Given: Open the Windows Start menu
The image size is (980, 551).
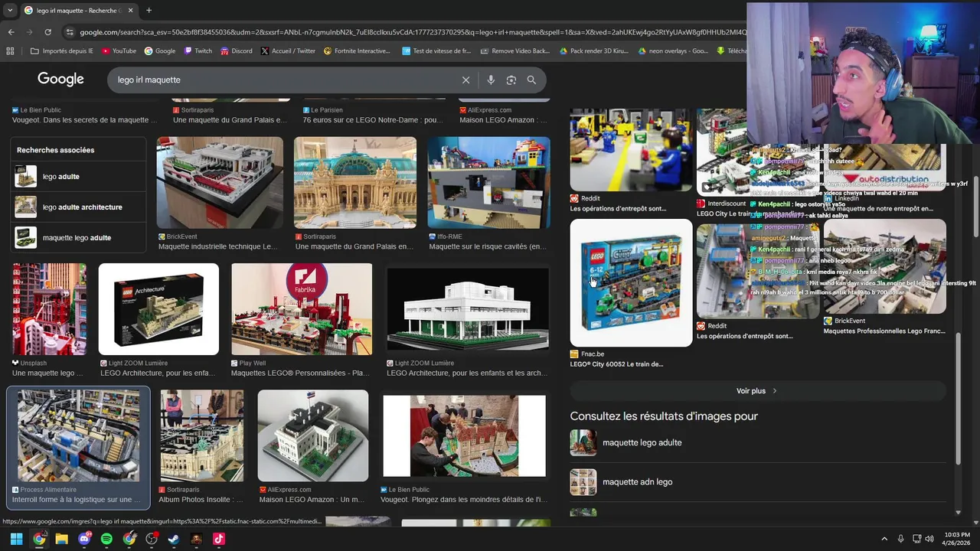Looking at the screenshot, I should click(16, 539).
